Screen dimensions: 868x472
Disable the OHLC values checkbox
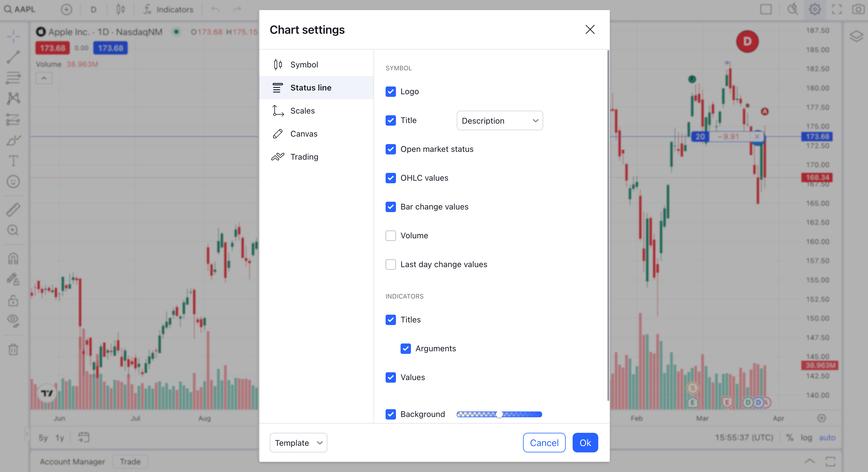pyautogui.click(x=390, y=178)
